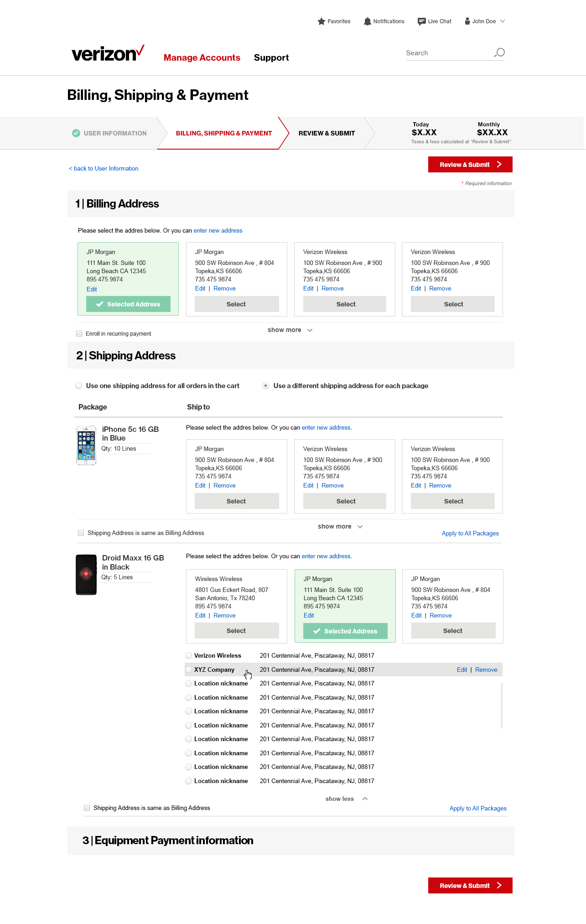
Task: Go to Review & Submit step
Action: coord(327,133)
